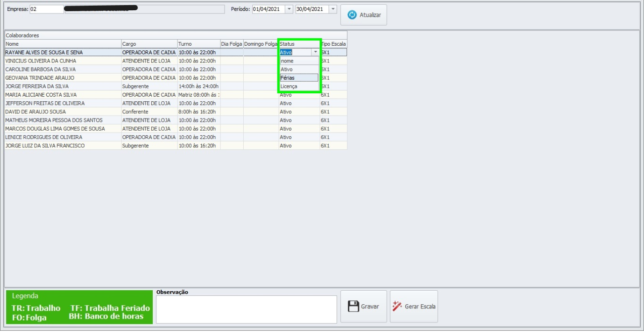Pick Ativo option in the dropdown list
Image resolution: width=644 pixels, height=335 pixels.
299,70
